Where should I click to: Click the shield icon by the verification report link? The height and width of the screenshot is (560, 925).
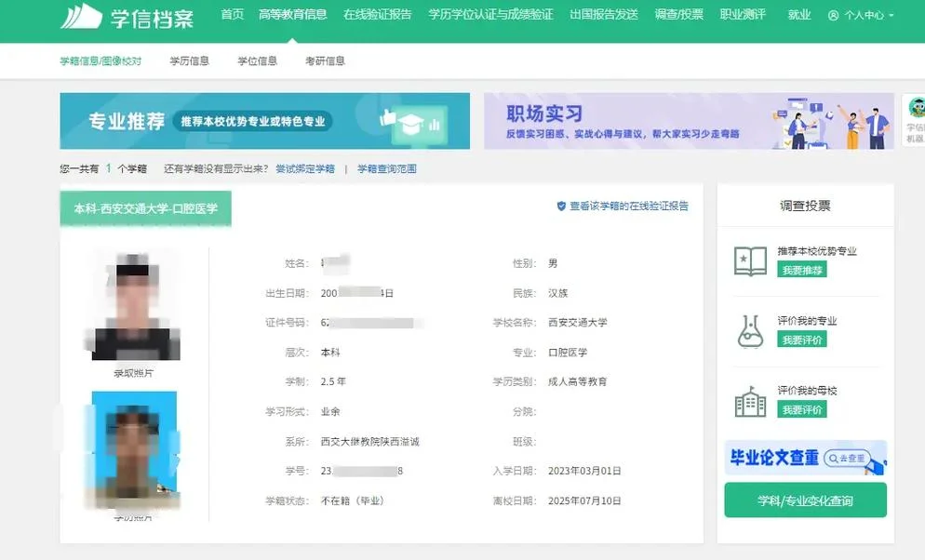click(x=562, y=206)
